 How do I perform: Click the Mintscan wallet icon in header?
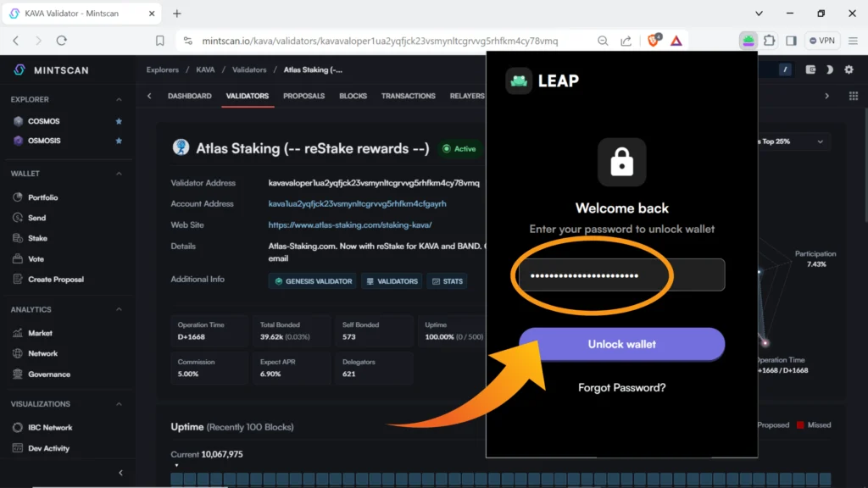pos(811,70)
